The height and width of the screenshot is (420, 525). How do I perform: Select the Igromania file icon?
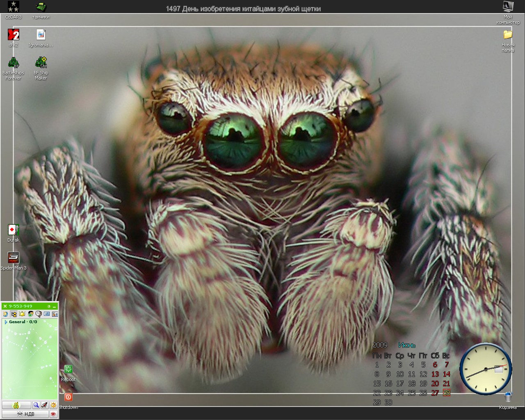pos(41,38)
